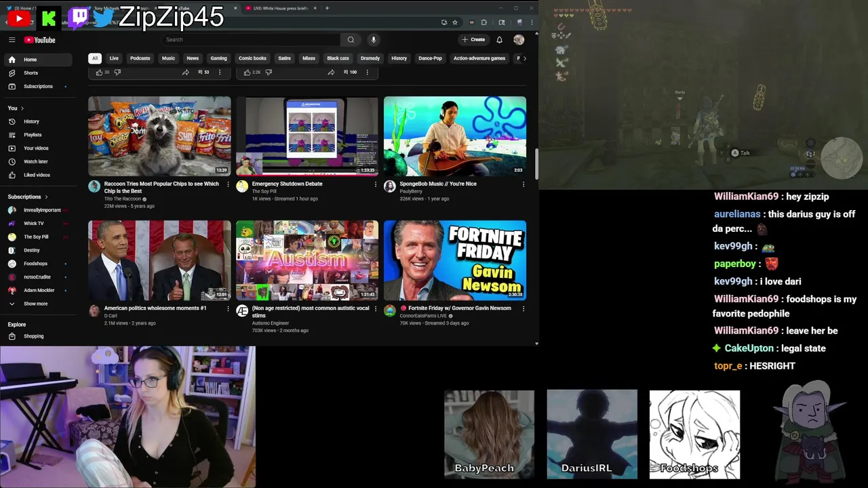Select the Action-adventure games chip
The width and height of the screenshot is (868, 488).
(x=479, y=58)
